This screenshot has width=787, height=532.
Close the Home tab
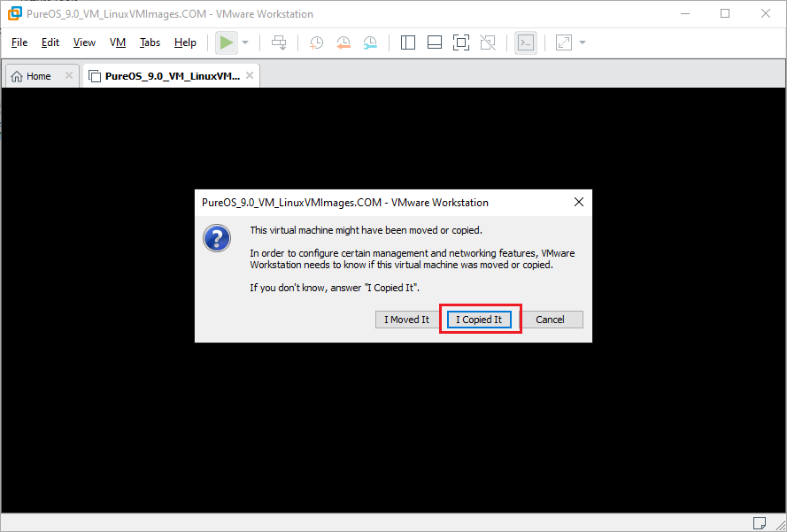(69, 75)
